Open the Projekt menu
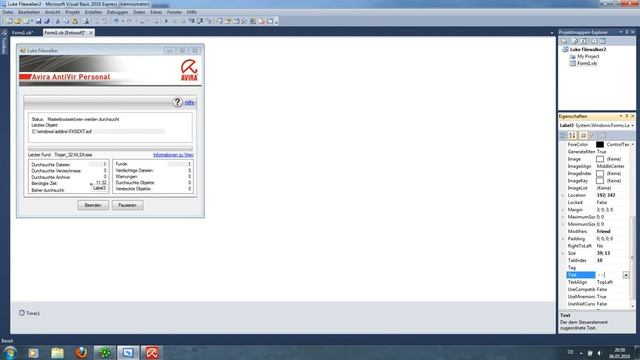The height and width of the screenshot is (360, 640). [73, 12]
